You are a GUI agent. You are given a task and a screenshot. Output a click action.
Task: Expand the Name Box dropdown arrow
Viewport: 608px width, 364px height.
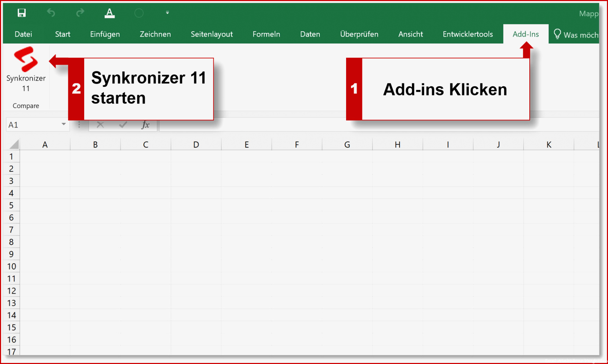[x=63, y=124]
